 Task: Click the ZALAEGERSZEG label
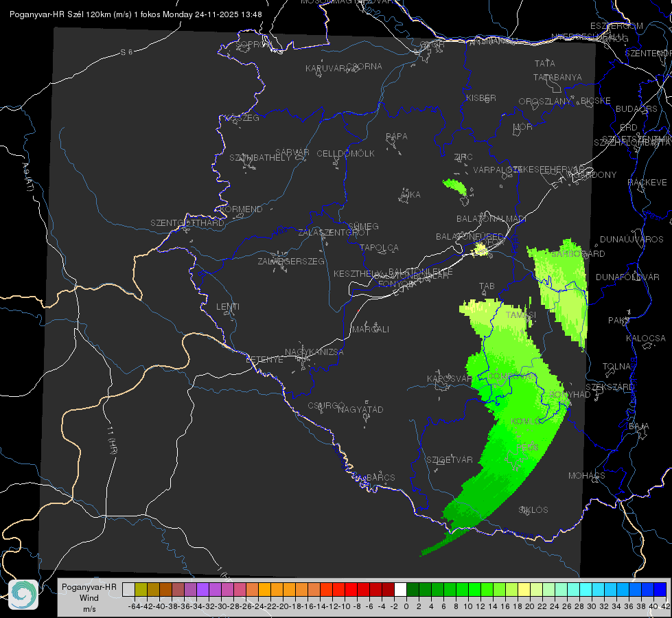coord(291,261)
